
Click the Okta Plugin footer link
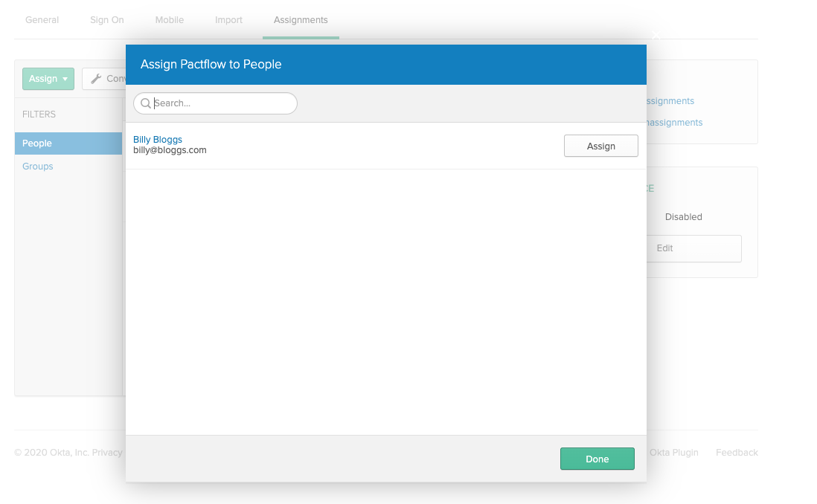(673, 452)
